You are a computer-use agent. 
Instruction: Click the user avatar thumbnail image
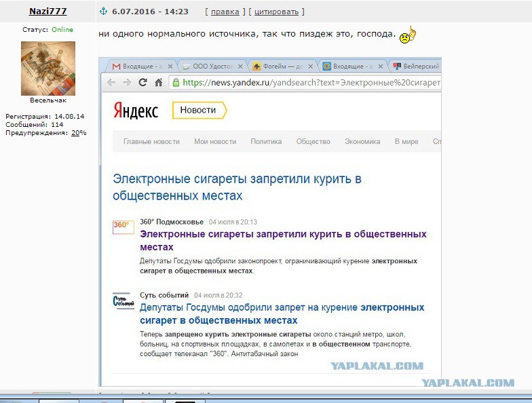[x=48, y=69]
